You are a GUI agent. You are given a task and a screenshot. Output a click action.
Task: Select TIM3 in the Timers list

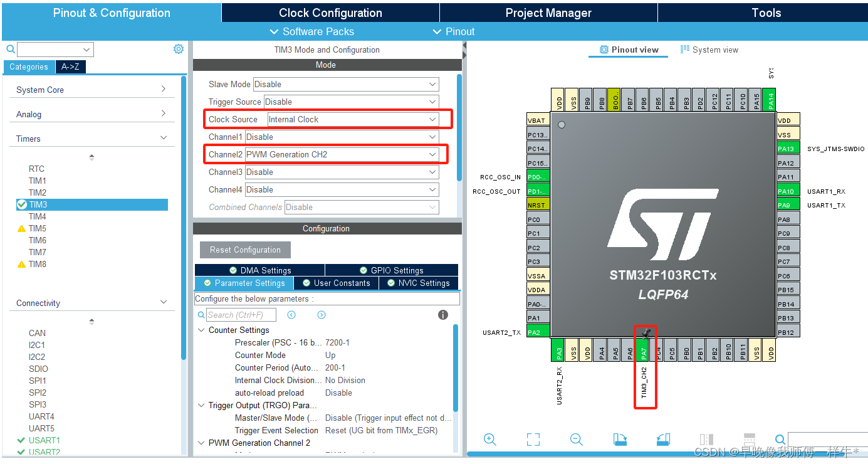(92, 204)
